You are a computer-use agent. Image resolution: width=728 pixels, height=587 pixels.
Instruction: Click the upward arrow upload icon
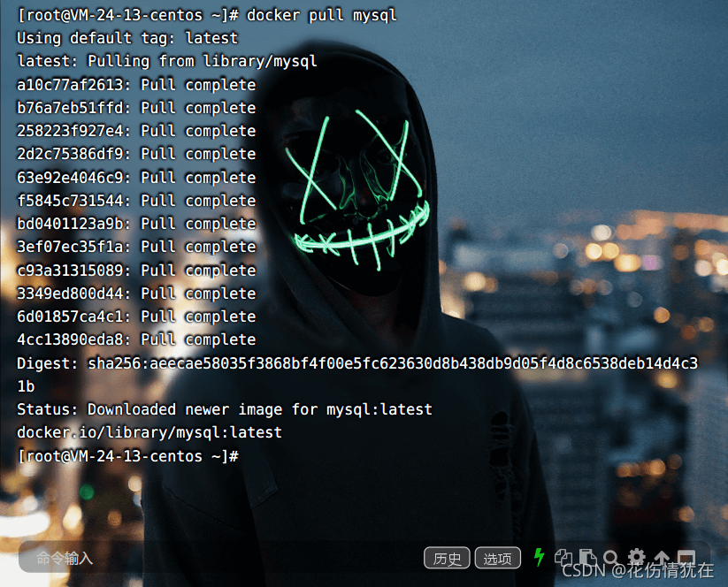tap(661, 557)
